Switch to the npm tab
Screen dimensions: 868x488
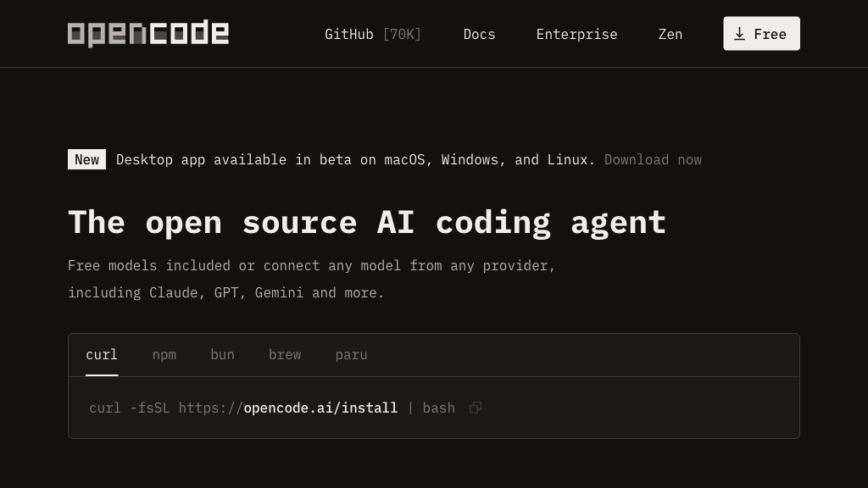tap(164, 354)
